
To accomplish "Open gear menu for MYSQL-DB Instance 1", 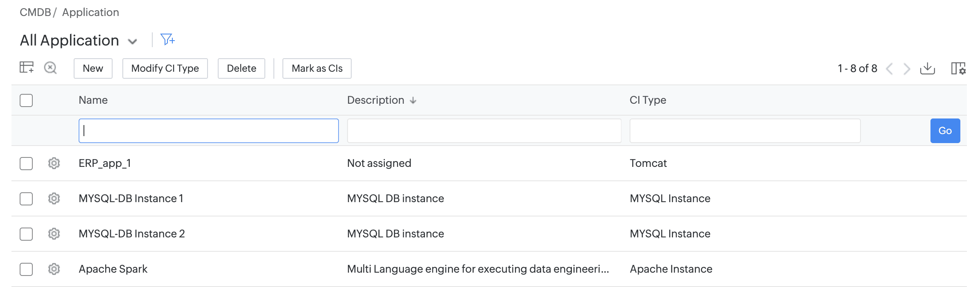I will coord(54,198).
